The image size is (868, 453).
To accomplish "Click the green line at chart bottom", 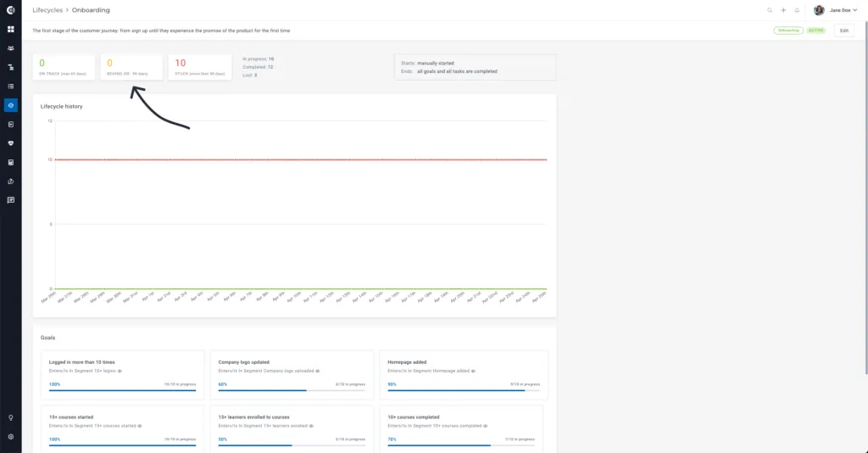I will click(301, 288).
